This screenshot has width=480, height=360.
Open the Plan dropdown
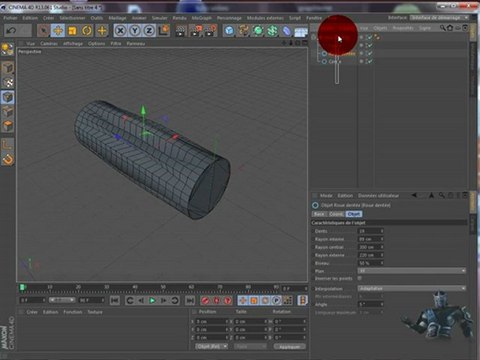[x=412, y=271]
